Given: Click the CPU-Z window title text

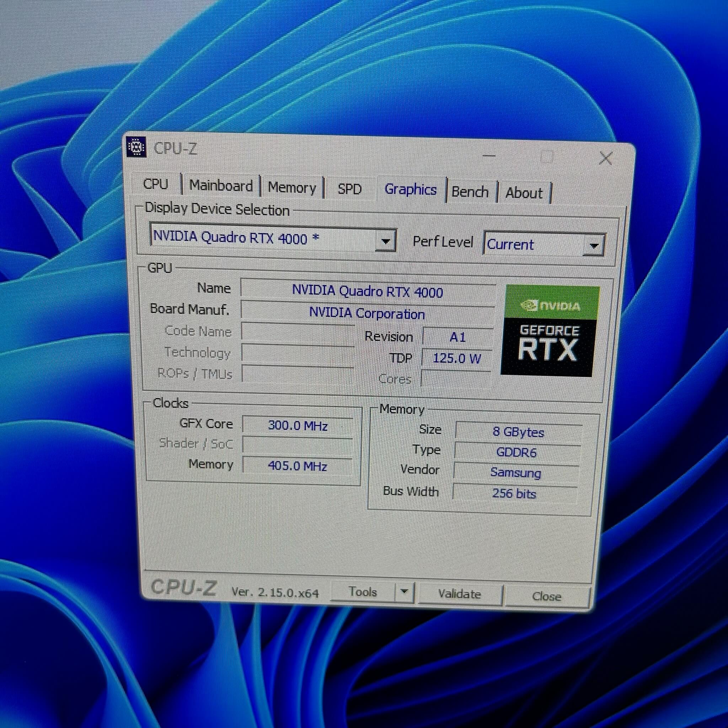Looking at the screenshot, I should [175, 149].
